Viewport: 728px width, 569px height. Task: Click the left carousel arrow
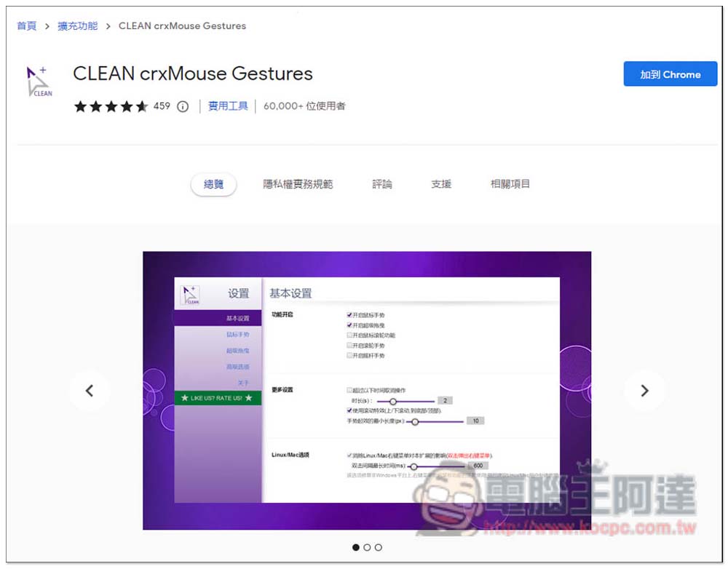[x=90, y=391]
